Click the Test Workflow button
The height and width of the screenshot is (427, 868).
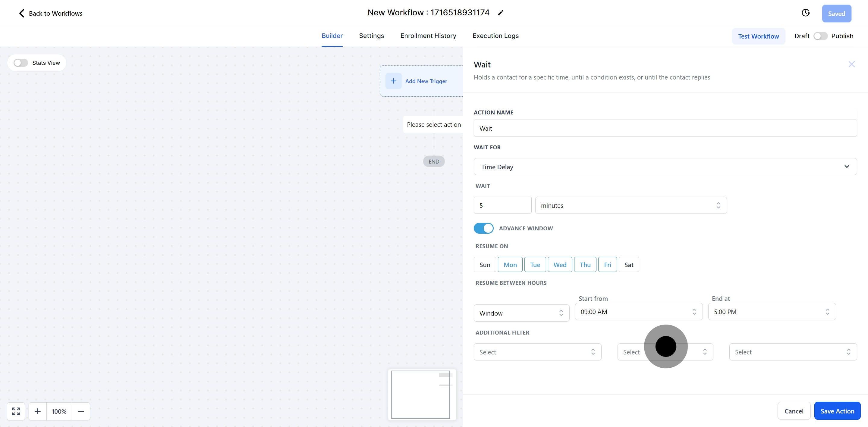[x=758, y=36]
